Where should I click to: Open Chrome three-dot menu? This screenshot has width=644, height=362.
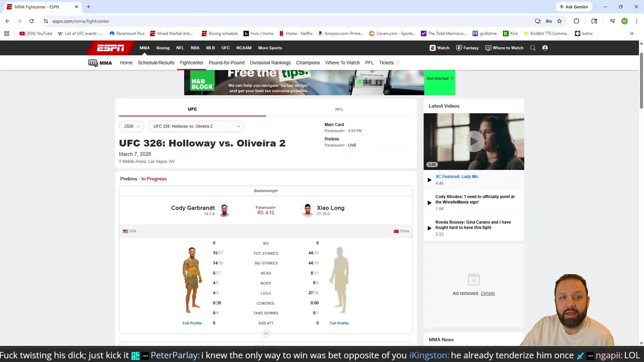(x=636, y=21)
